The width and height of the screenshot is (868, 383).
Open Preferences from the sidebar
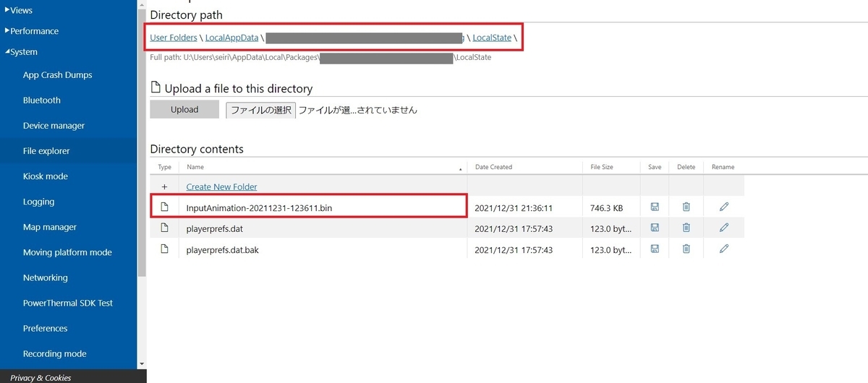pyautogui.click(x=45, y=328)
